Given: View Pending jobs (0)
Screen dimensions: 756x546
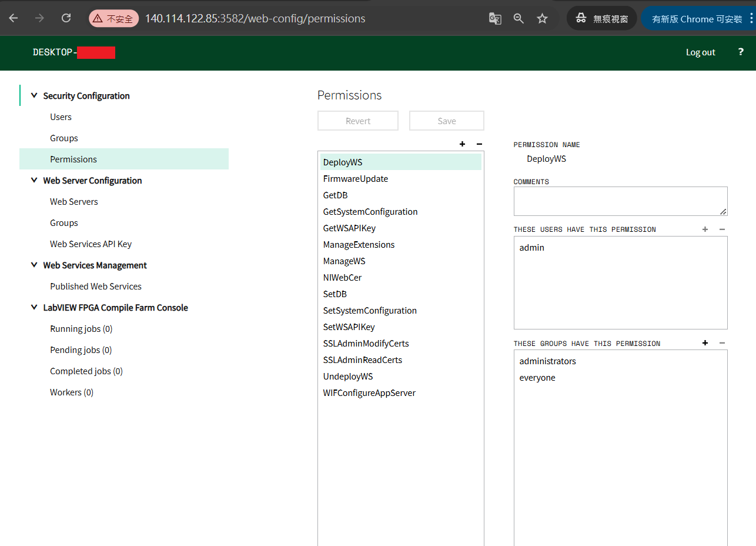Looking at the screenshot, I should point(81,350).
